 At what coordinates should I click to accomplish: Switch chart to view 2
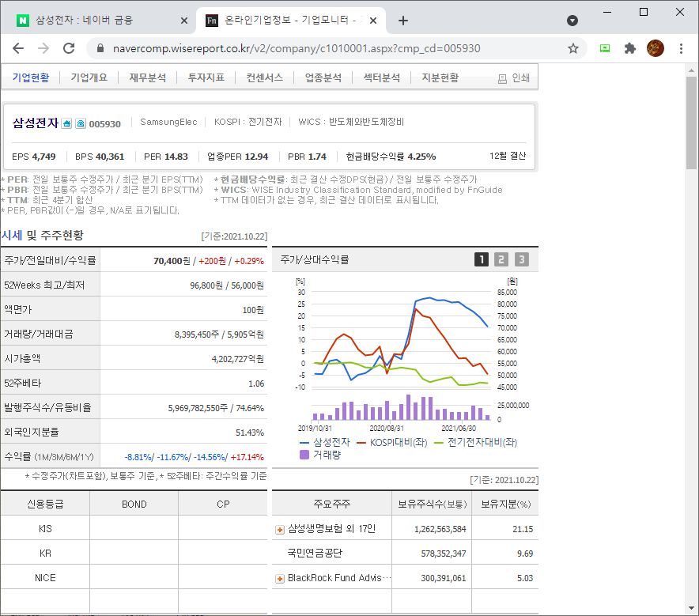pos(501,259)
